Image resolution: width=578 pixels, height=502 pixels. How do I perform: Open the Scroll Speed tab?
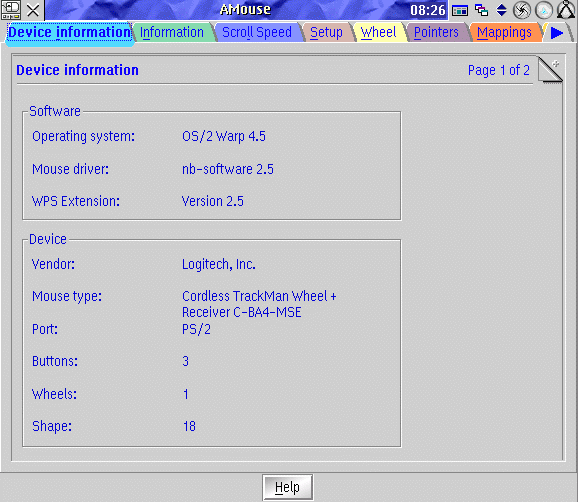pos(257,32)
